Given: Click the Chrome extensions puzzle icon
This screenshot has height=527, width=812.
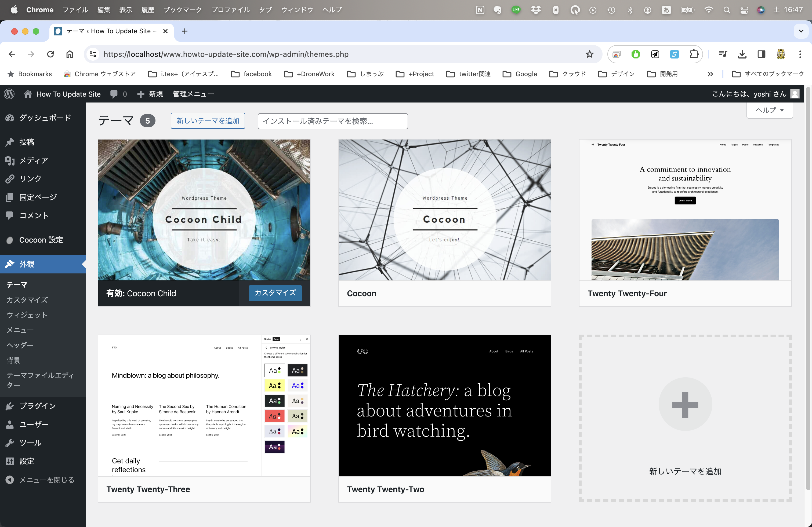Looking at the screenshot, I should point(694,54).
